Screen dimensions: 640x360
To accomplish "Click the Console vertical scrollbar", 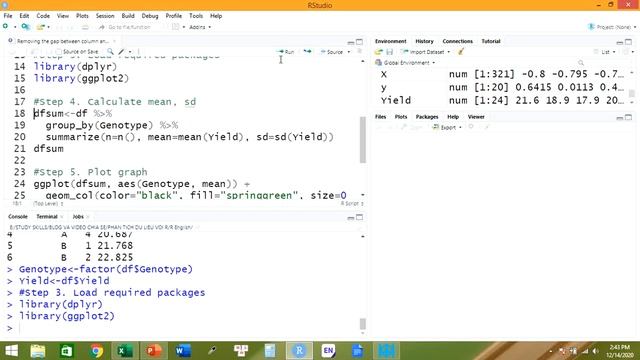I will 362,324.
